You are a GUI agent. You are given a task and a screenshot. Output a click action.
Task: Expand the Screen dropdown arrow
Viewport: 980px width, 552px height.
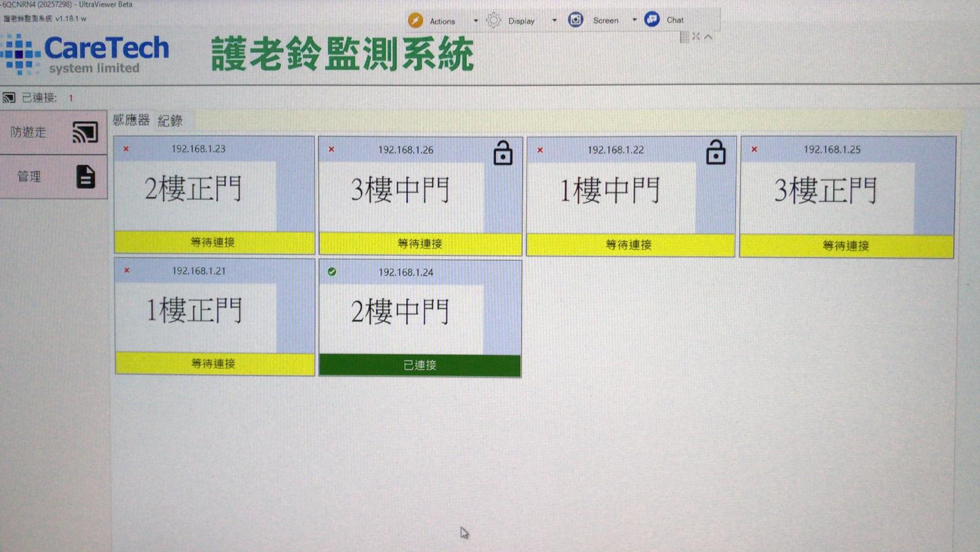pos(635,20)
